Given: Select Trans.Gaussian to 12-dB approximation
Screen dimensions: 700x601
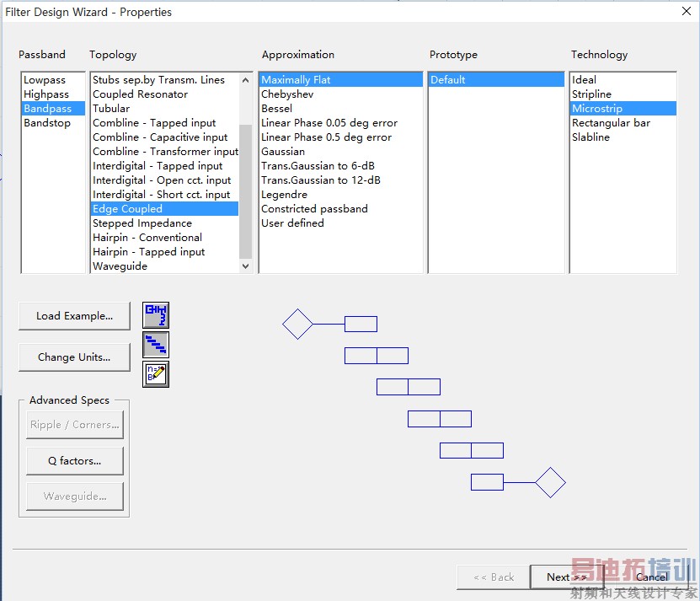Looking at the screenshot, I should point(340,180).
